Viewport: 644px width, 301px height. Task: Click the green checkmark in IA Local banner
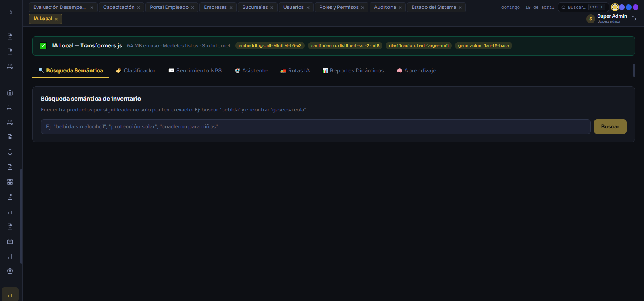[43, 46]
